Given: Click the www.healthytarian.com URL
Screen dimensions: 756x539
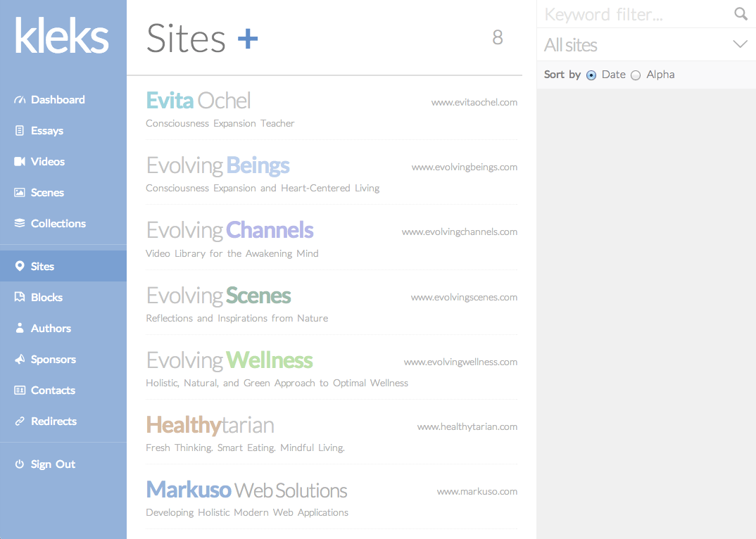Looking at the screenshot, I should tap(467, 426).
